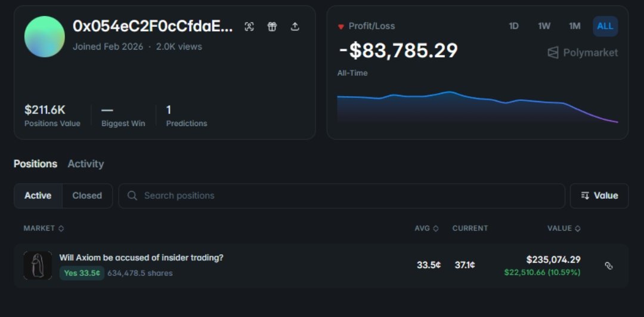
Task: Select the 1D time range
Action: (x=513, y=26)
